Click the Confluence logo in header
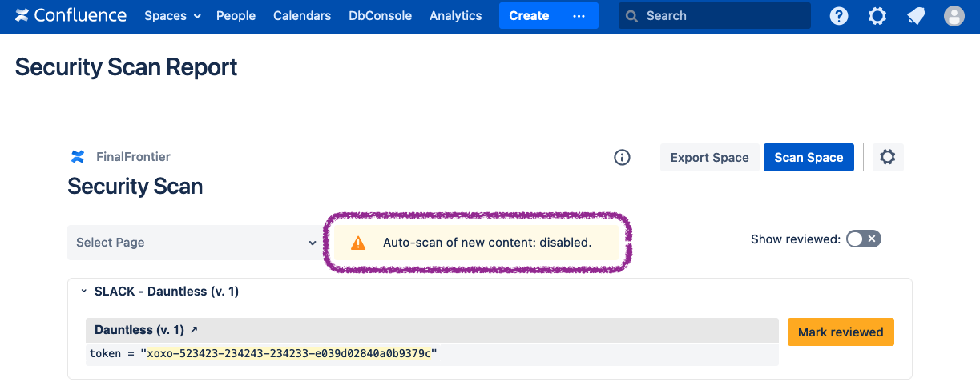This screenshot has height=386, width=980. click(71, 16)
